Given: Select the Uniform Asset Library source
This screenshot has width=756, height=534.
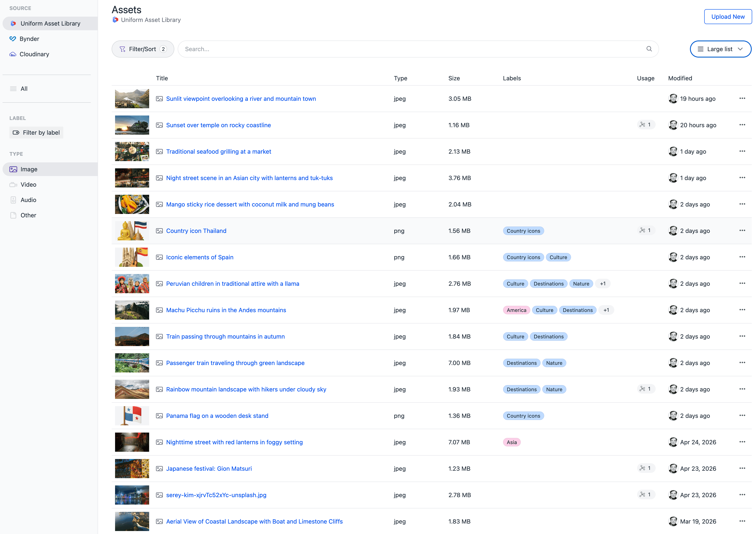Looking at the screenshot, I should pos(50,23).
